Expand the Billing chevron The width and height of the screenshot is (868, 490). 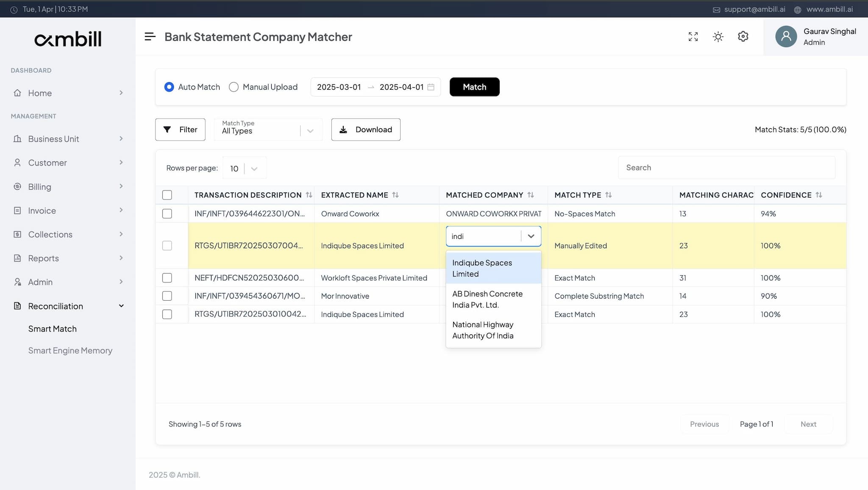(121, 186)
